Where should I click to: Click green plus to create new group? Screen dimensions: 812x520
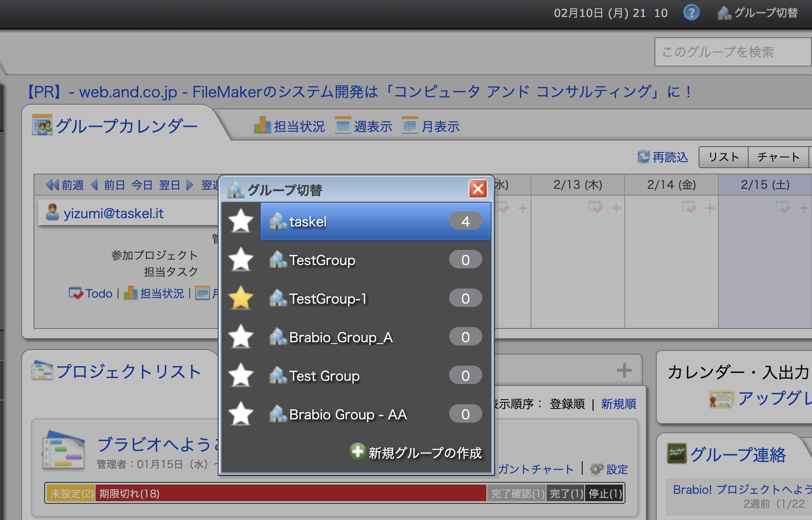tap(357, 452)
